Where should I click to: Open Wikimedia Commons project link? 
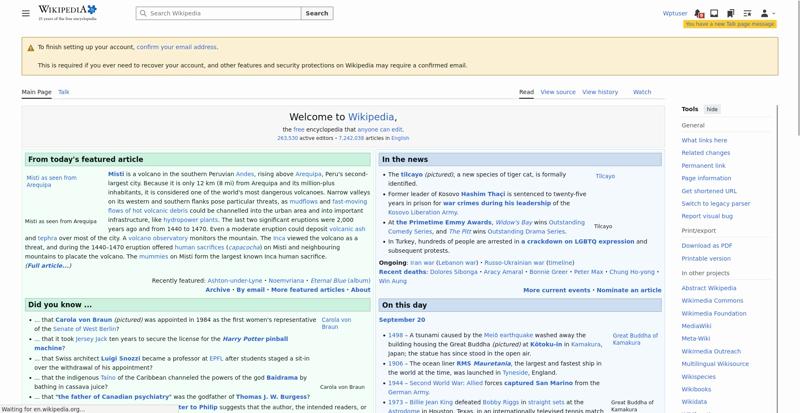point(712,301)
